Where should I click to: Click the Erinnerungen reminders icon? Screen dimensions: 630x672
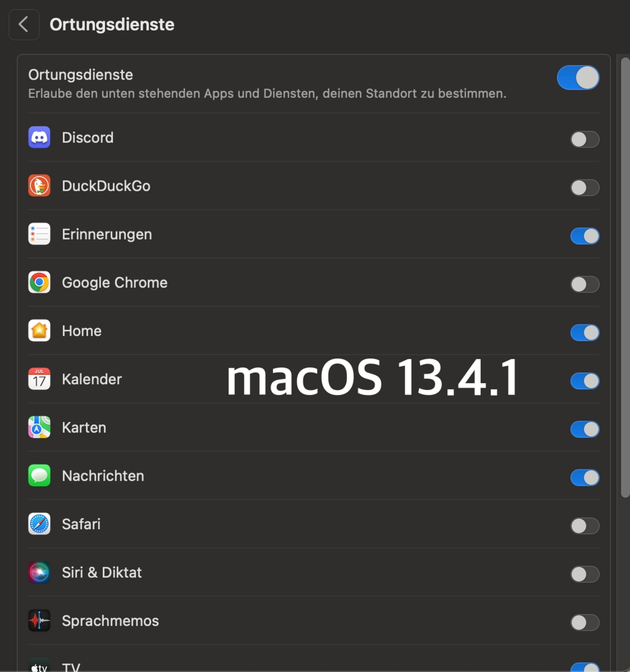click(39, 234)
